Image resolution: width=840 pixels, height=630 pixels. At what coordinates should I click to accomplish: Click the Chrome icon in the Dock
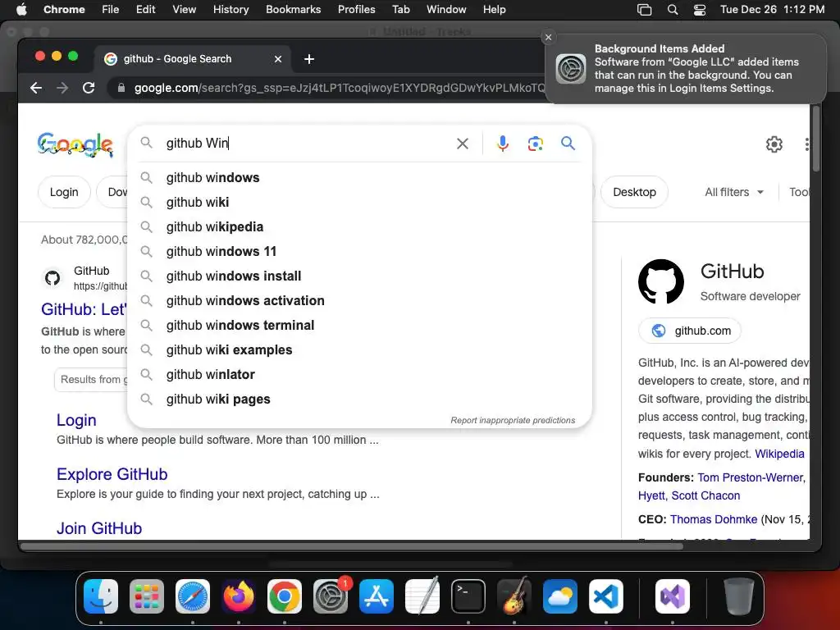(285, 596)
